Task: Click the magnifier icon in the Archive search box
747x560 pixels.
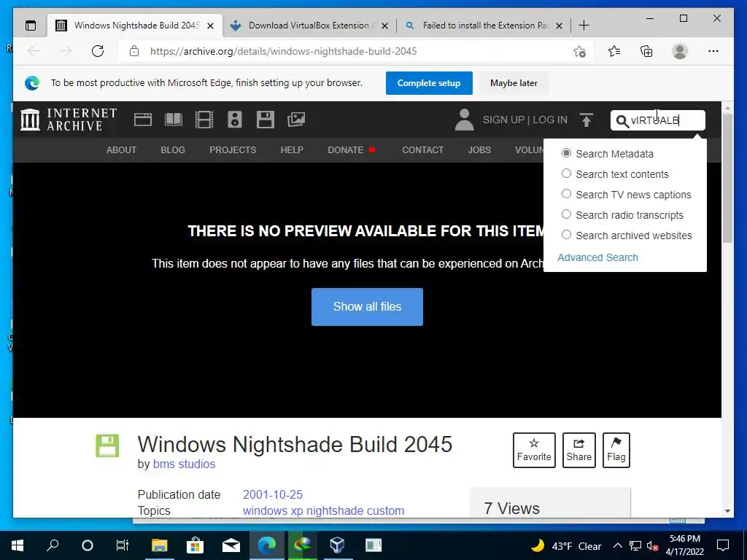Action: [622, 121]
